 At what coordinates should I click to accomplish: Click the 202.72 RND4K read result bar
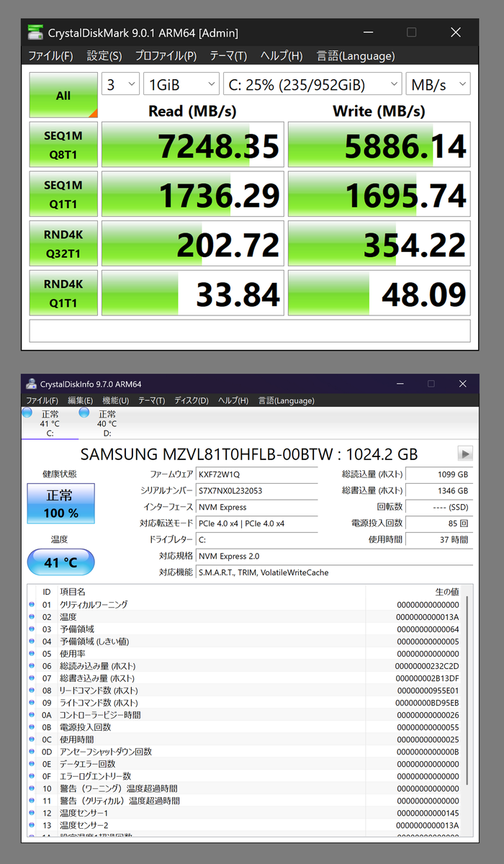point(192,243)
